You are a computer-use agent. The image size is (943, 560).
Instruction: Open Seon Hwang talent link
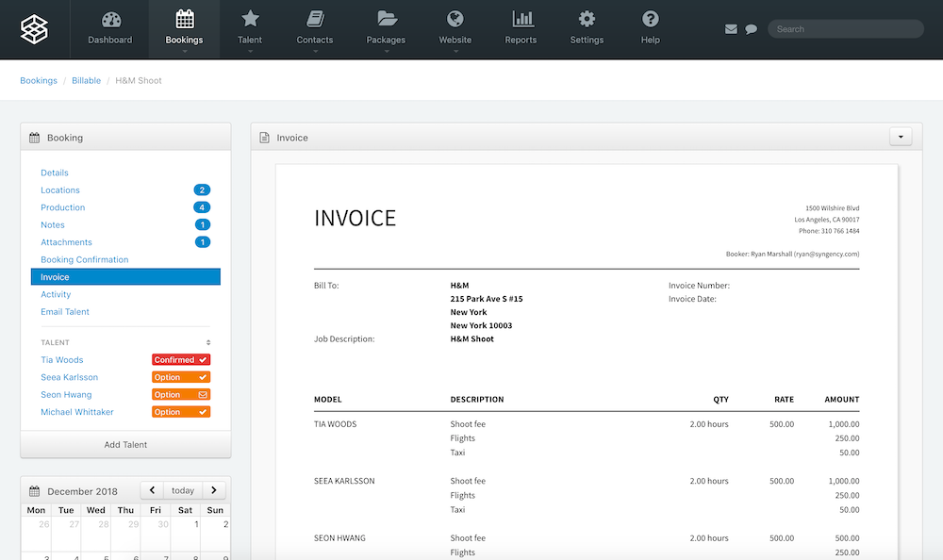(x=66, y=395)
